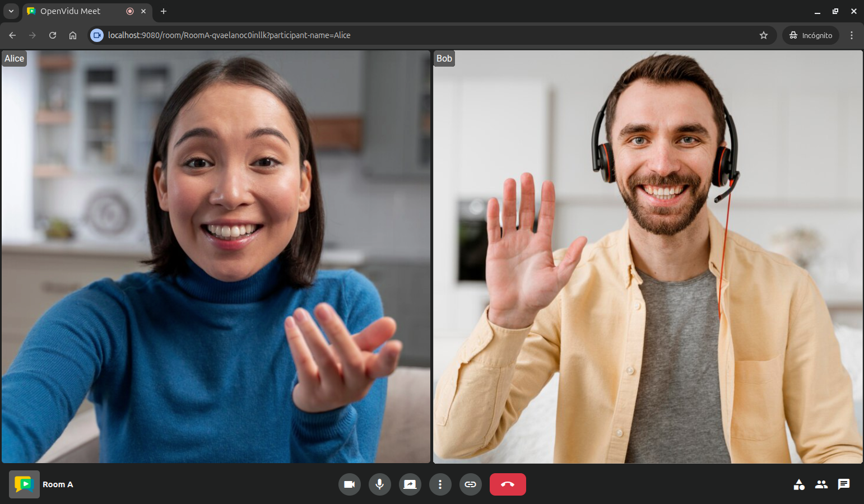Start screen sharing
Image resolution: width=864 pixels, height=504 pixels.
[410, 484]
